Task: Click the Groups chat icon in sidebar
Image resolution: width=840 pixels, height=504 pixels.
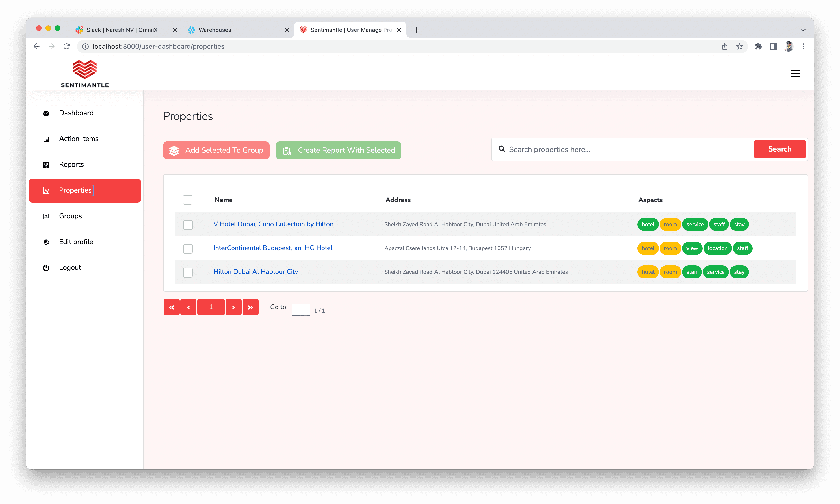Action: coord(46,216)
